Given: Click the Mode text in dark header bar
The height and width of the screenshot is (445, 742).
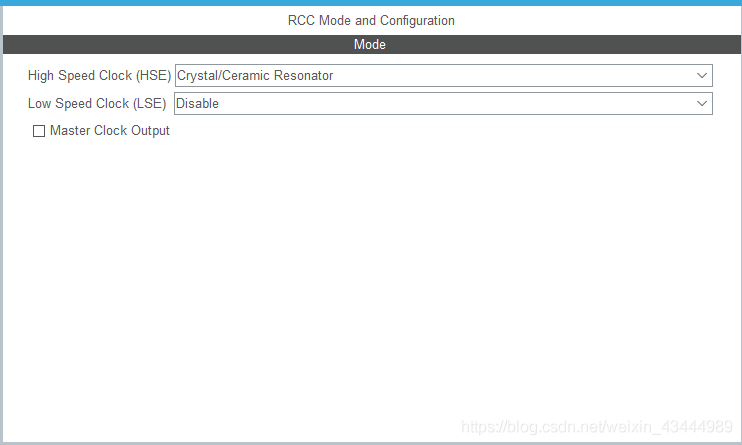Looking at the screenshot, I should click(370, 45).
